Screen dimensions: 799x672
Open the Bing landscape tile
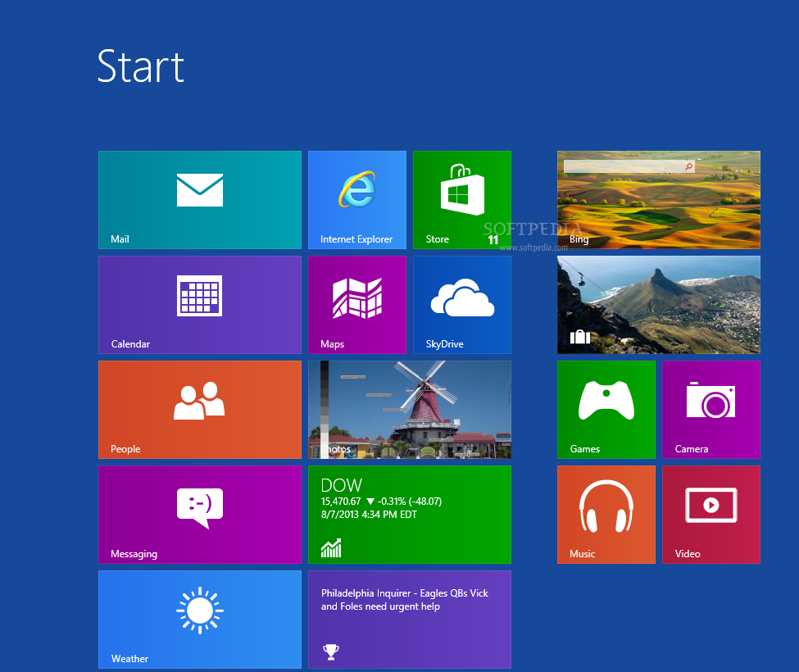click(x=659, y=200)
